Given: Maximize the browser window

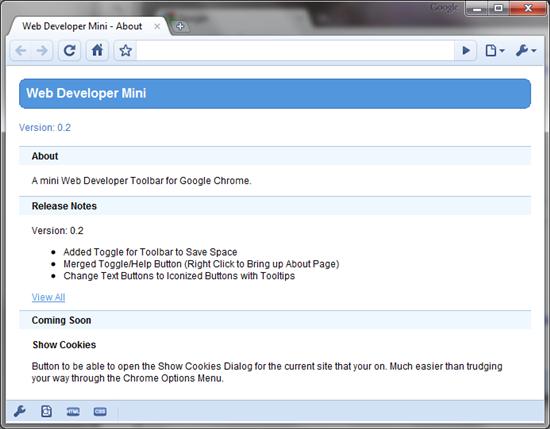Looking at the screenshot, I should click(498, 8).
